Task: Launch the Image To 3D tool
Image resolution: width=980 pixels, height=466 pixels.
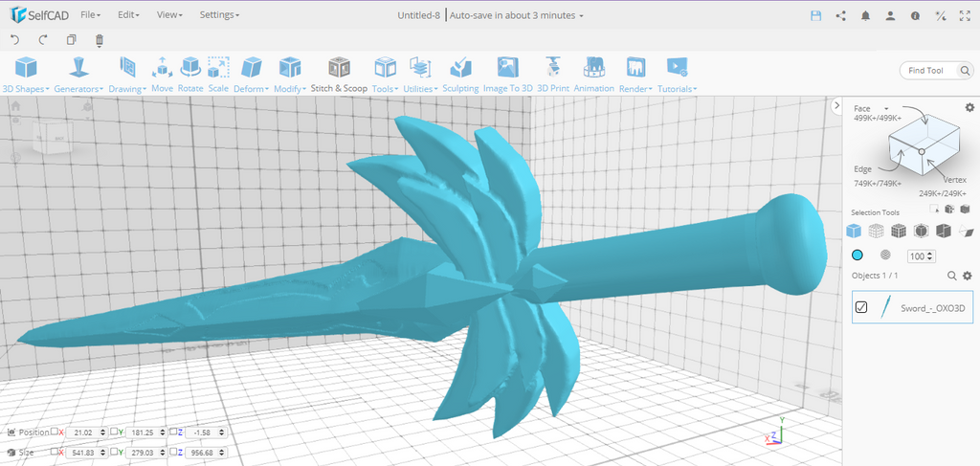Action: tap(507, 75)
